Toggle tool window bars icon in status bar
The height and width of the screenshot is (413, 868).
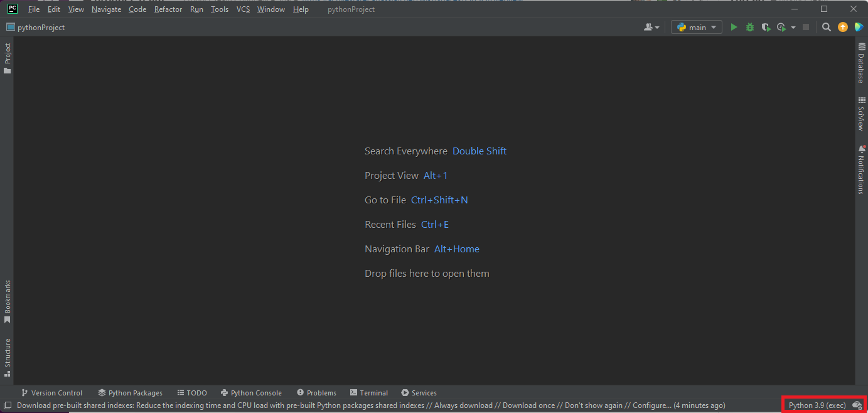pos(8,405)
